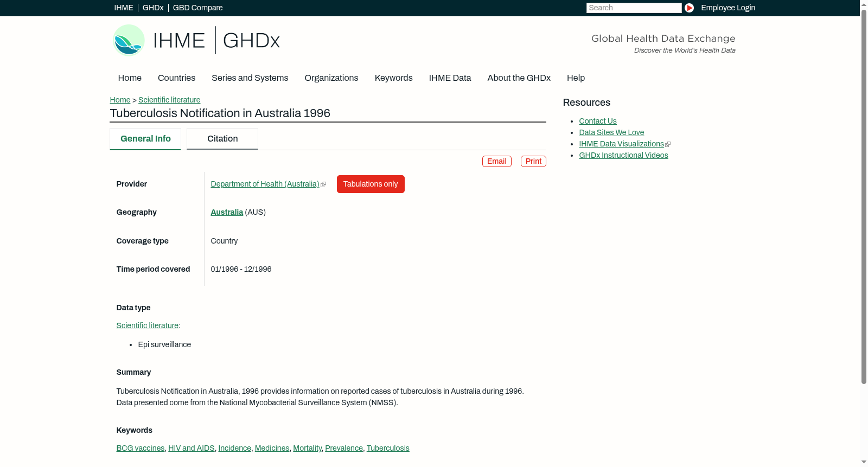Switch to the Citation tab
The image size is (868, 467).
[222, 139]
